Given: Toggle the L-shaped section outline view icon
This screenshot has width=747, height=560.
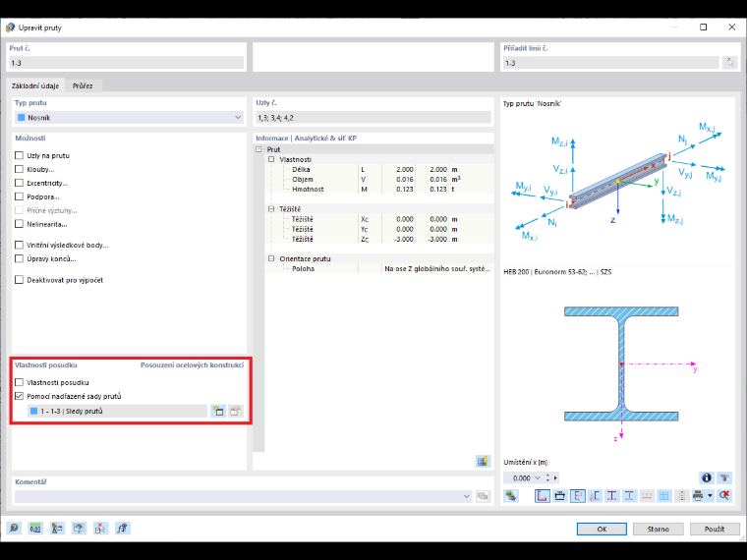Looking at the screenshot, I should [543, 496].
